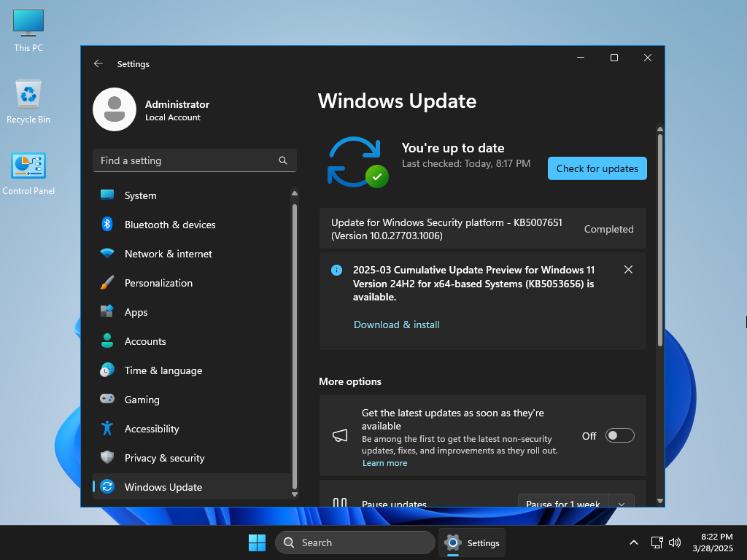Viewport: 747px width, 560px height.
Task: Minimize the Settings window
Action: pos(581,58)
